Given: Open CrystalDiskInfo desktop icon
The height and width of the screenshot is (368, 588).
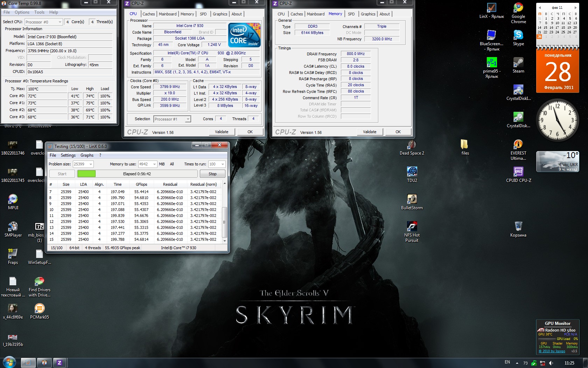Looking at the screenshot, I should point(518,93).
